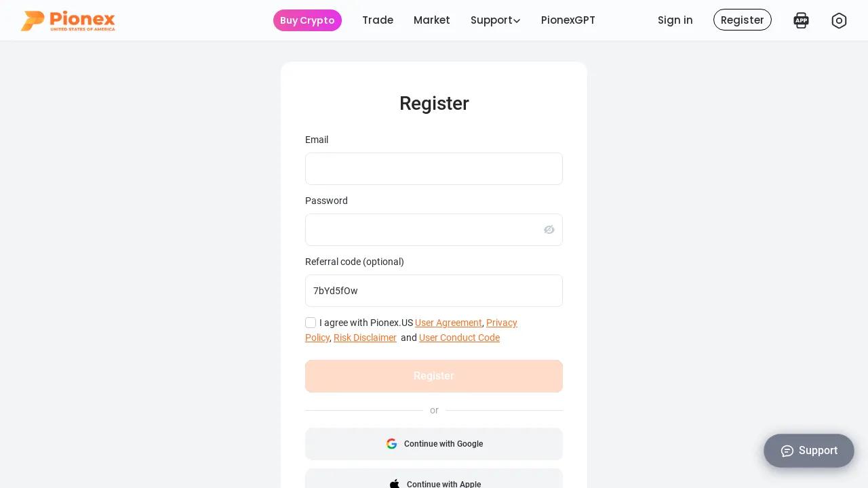Open the User Agreement link

[x=448, y=323]
